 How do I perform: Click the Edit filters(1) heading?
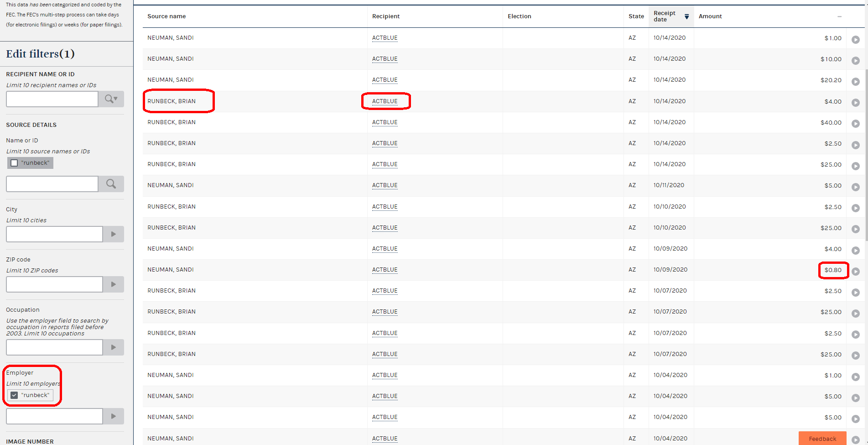point(40,54)
